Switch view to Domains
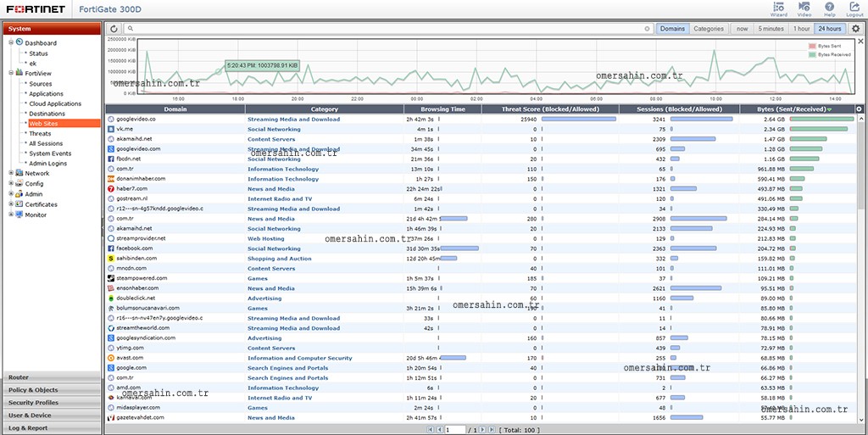Screen dimensions: 868x435 (672, 29)
